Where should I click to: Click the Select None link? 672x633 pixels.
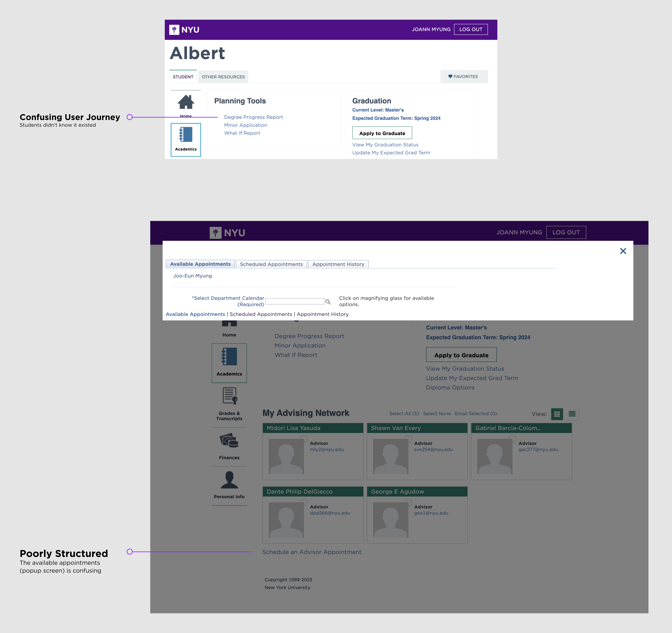pyautogui.click(x=437, y=414)
